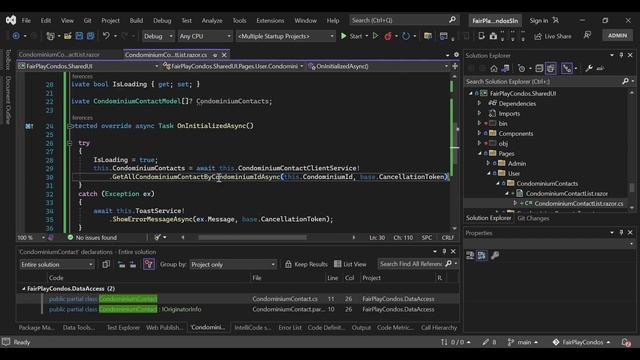Open the Error List tab
Viewport: 640px width, 360px height.
point(290,327)
